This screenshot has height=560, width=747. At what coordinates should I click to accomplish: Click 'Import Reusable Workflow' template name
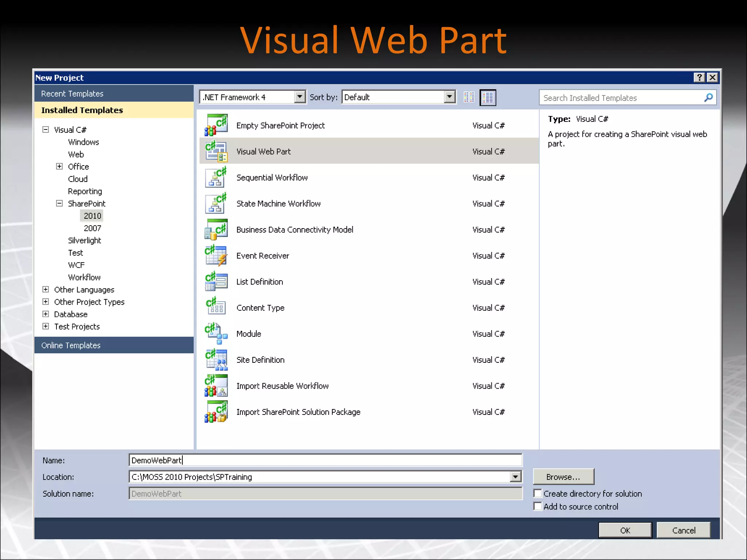point(282,386)
